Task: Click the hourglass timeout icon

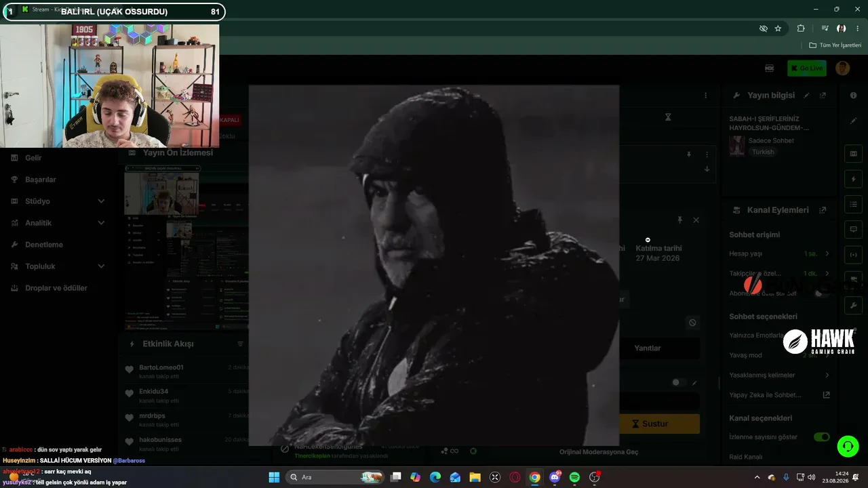Action: [668, 117]
